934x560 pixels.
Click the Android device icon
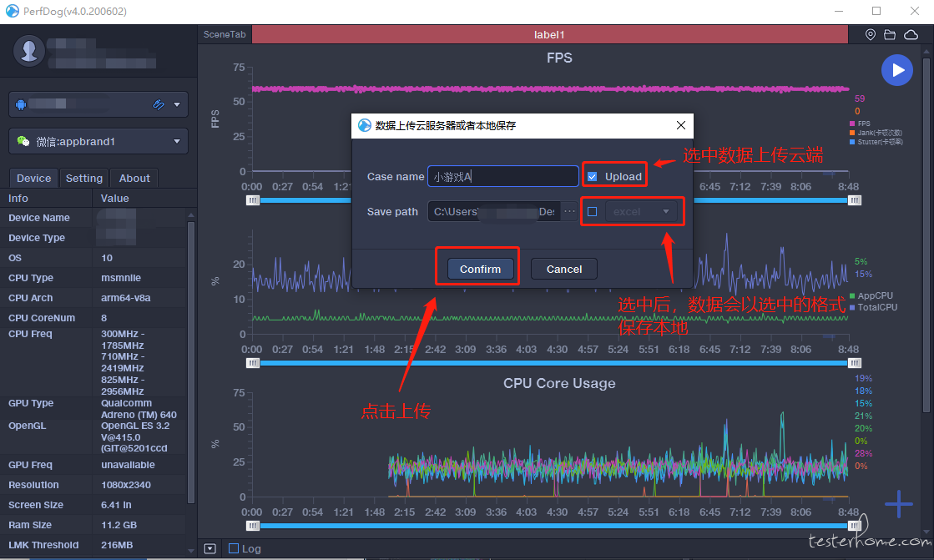tap(21, 105)
